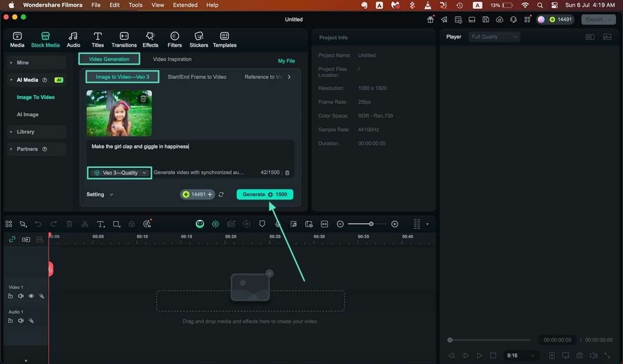This screenshot has height=364, width=623.
Task: Open the Templates tab
Action: [225, 39]
